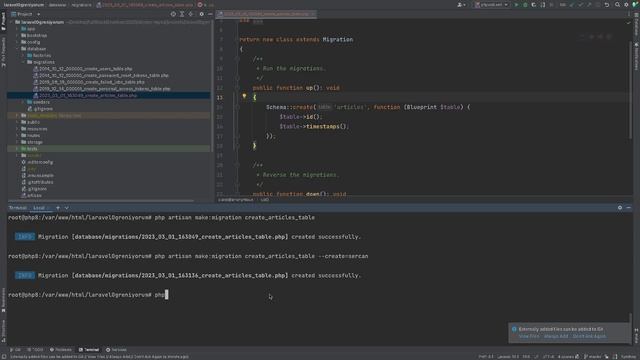The height and width of the screenshot is (360, 640).
Task: Expand the seeders folder
Action: (24, 102)
